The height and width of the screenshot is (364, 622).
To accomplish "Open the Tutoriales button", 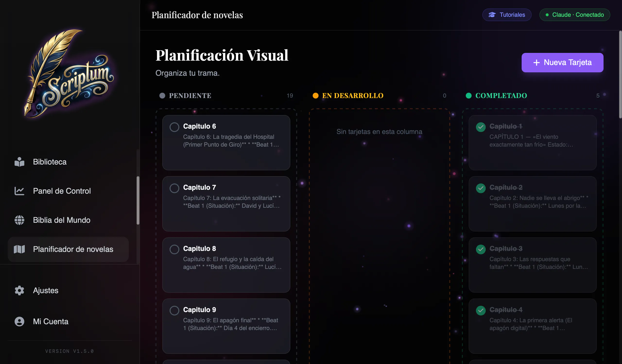I will (x=507, y=15).
